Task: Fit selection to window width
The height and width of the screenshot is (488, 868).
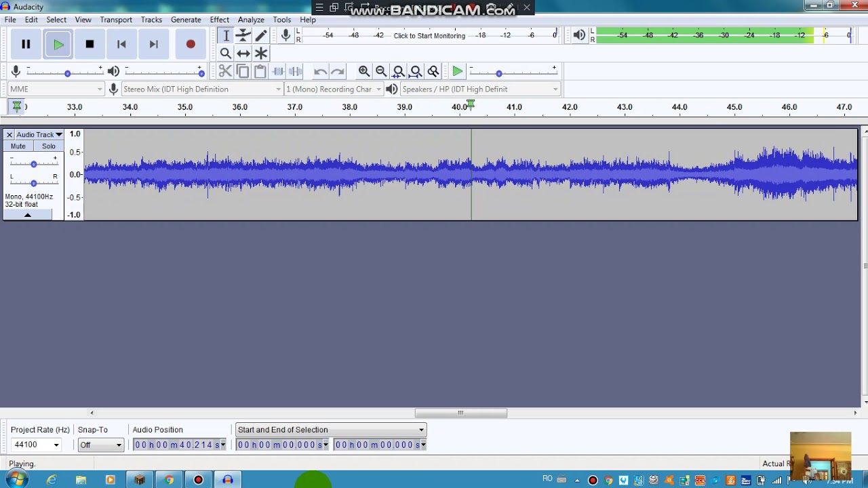Action: pyautogui.click(x=399, y=71)
